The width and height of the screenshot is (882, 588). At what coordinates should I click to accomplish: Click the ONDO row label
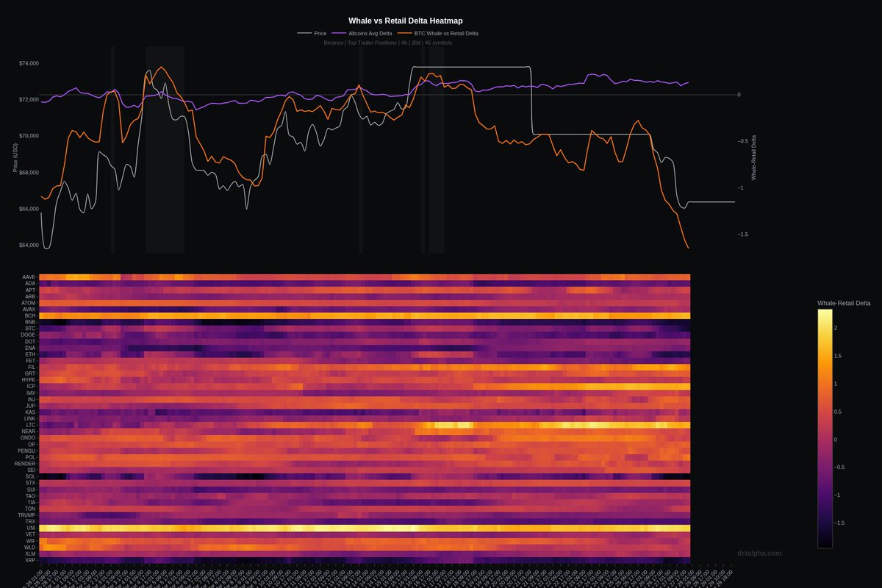point(28,438)
